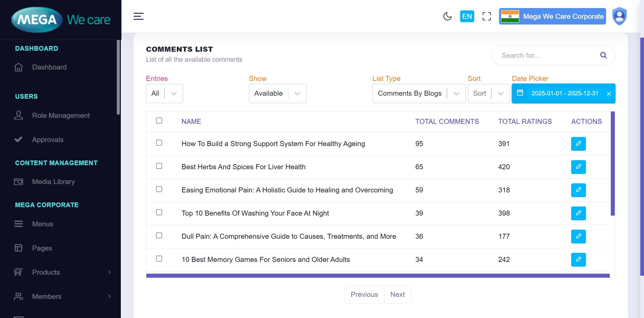Open Media Library in the sidebar
The width and height of the screenshot is (644, 318).
click(x=53, y=182)
